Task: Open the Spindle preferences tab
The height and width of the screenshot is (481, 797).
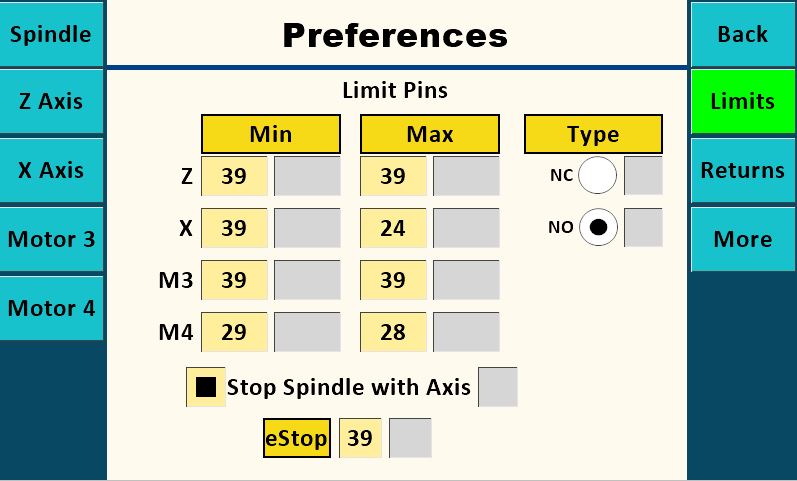Action: pos(51,34)
